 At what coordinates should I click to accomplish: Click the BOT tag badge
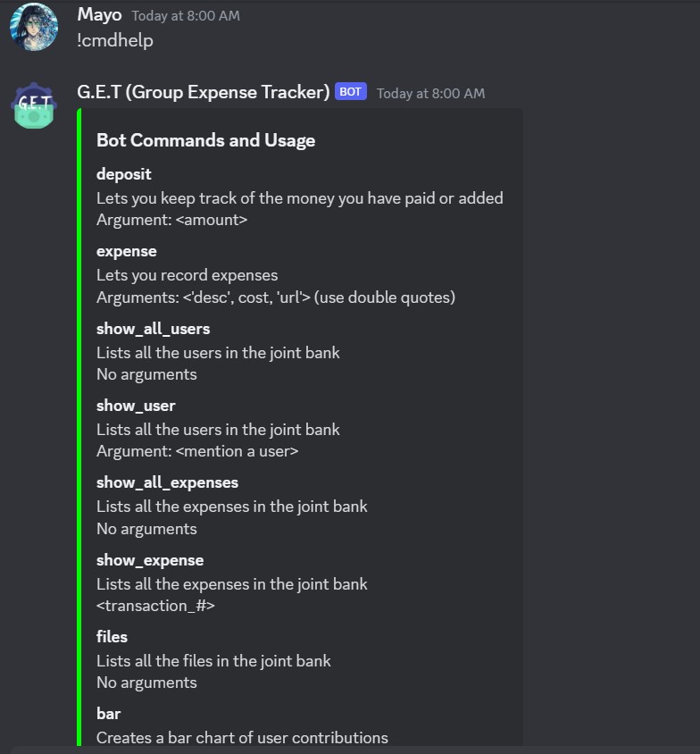tap(350, 91)
